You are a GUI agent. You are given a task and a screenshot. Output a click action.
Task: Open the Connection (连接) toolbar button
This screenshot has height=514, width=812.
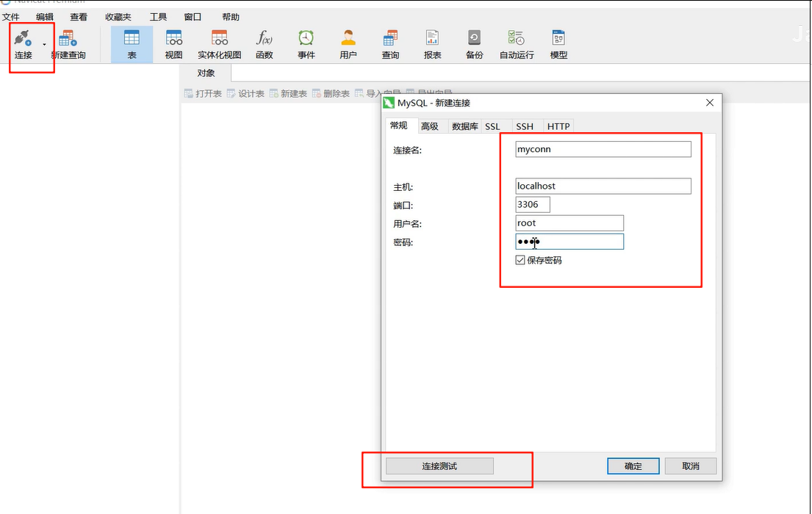click(x=23, y=45)
